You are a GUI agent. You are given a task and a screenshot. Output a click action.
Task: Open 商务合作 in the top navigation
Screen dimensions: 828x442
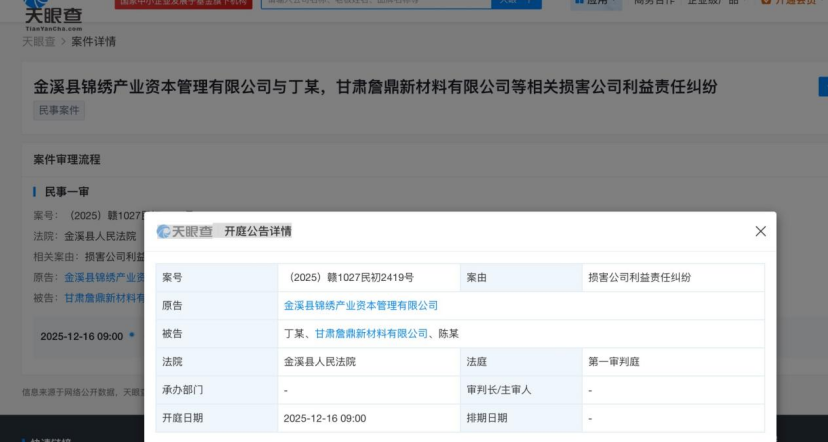point(655,3)
